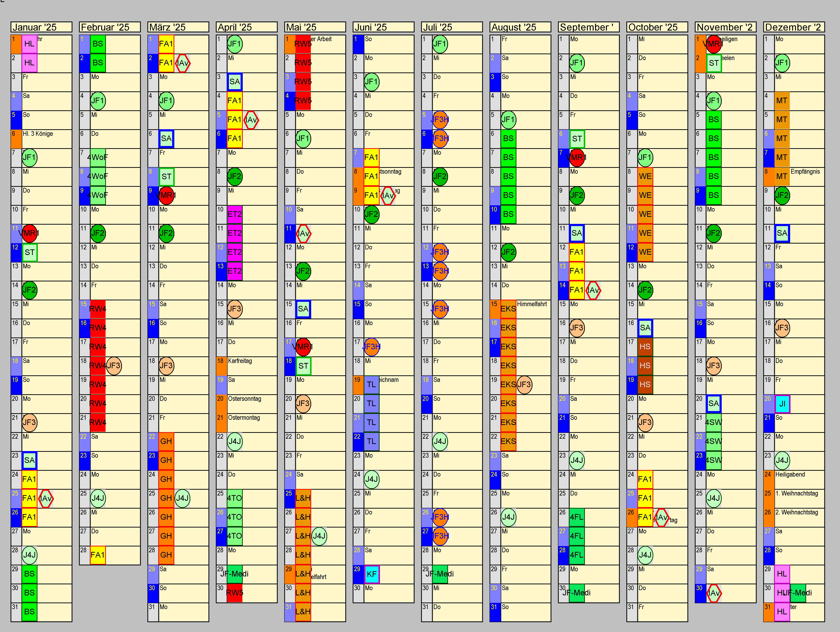The height and width of the screenshot is (632, 840).
Task: Click the ST box on May 18
Action: 303,366
